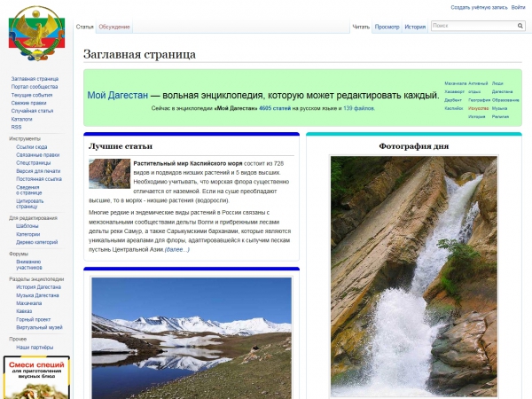Open Ссылки сюда tool link
This screenshot has height=399, width=532.
[32, 147]
